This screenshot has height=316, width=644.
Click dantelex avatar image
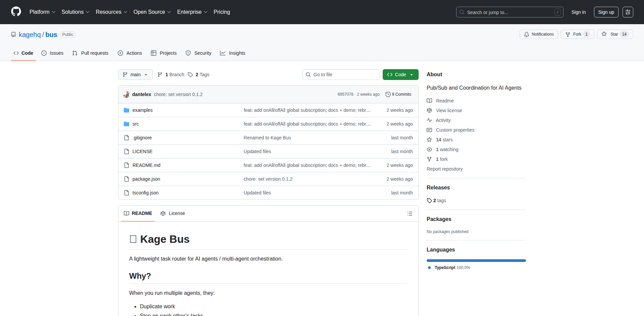[126, 94]
